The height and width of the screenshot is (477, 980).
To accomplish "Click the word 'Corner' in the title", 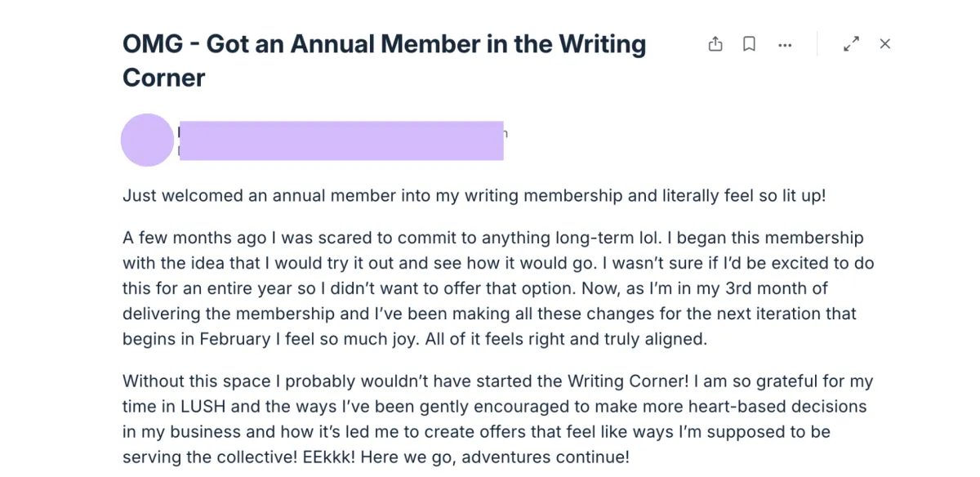I will click(163, 78).
